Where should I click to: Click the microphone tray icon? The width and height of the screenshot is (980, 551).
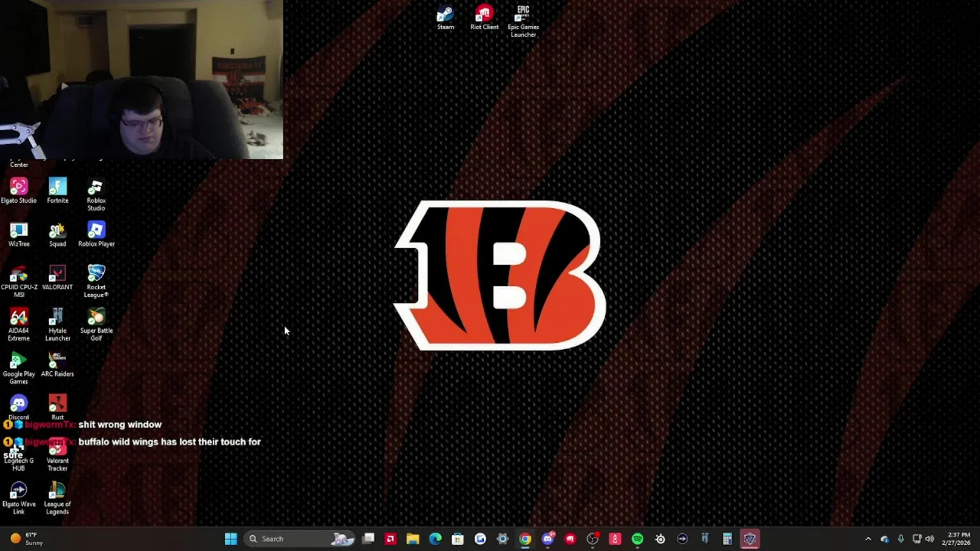coord(901,539)
